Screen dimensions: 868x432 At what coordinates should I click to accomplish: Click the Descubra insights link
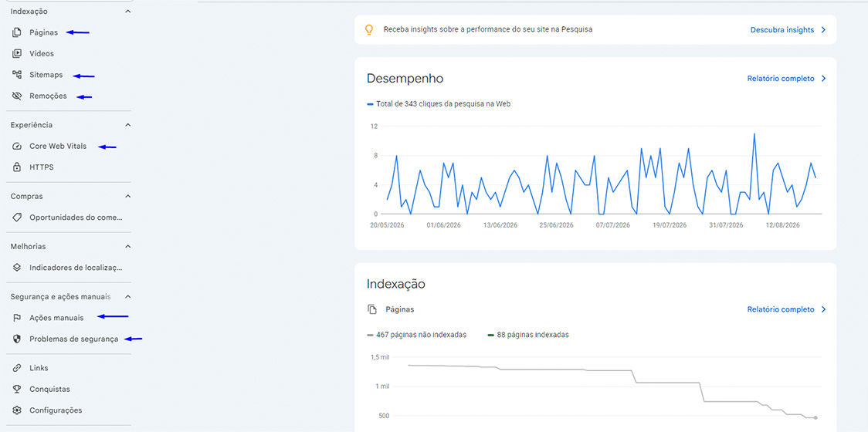click(x=782, y=30)
